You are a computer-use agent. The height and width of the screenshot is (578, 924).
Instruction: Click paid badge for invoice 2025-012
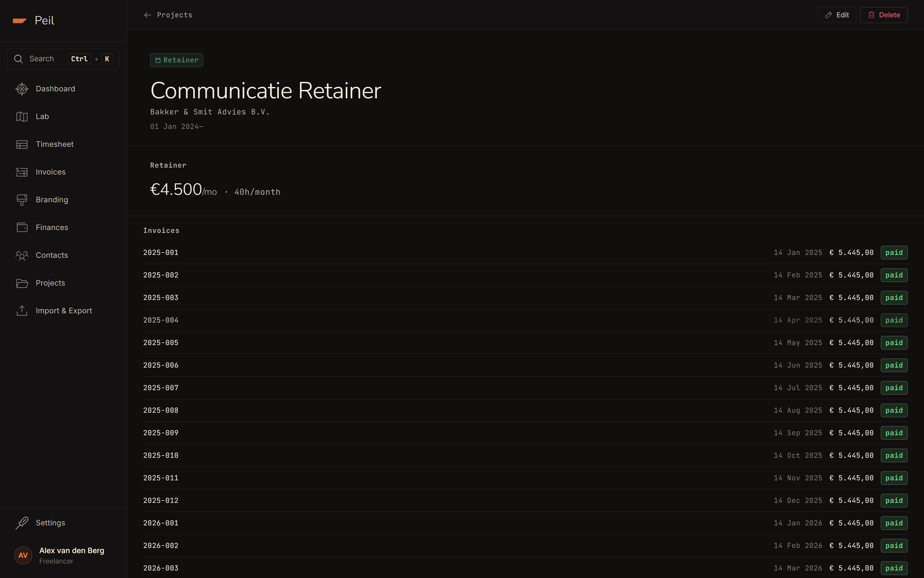894,501
